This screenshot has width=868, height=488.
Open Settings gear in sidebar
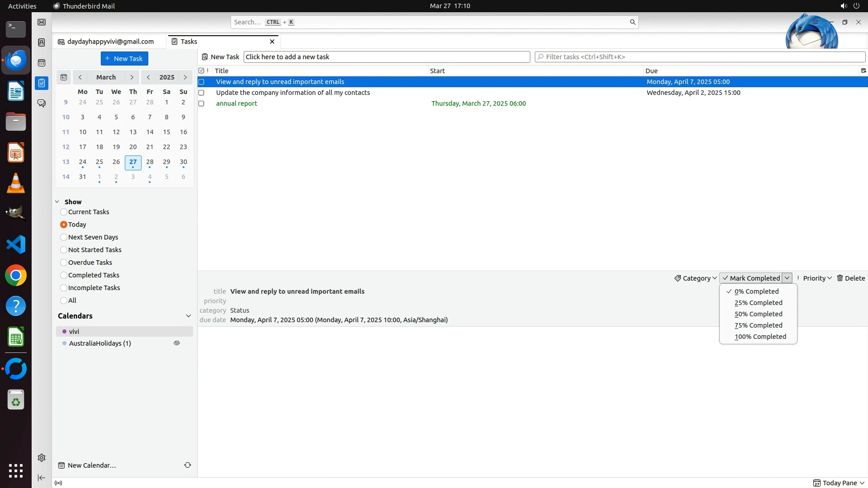point(42,458)
